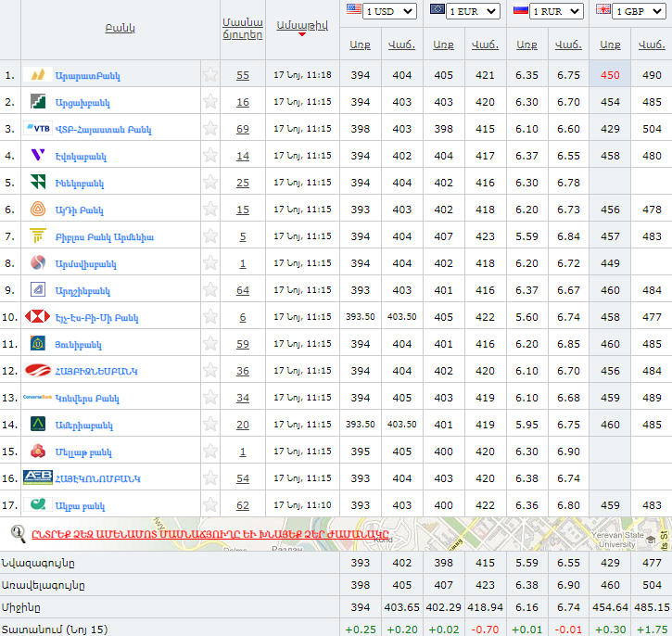This screenshot has width=672, height=636.
Task: Toggle favorite star for ՎՏԲ-Հայաստան Բանկ
Action: tap(210, 129)
